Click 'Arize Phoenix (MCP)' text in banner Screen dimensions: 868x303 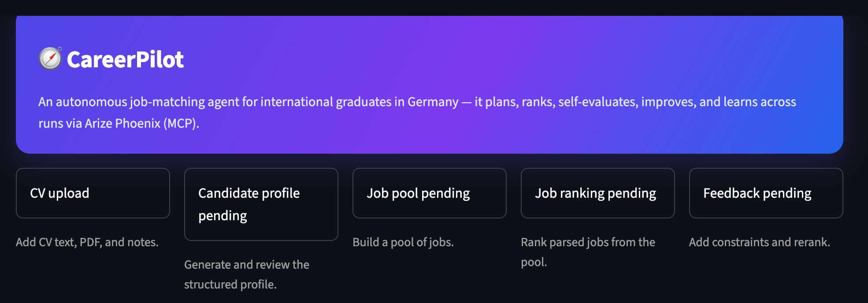pos(142,123)
